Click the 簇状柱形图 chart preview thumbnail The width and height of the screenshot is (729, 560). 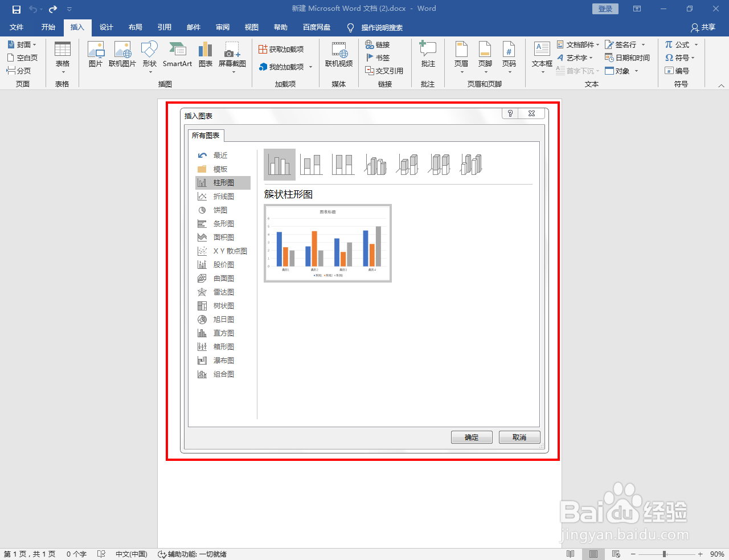327,243
